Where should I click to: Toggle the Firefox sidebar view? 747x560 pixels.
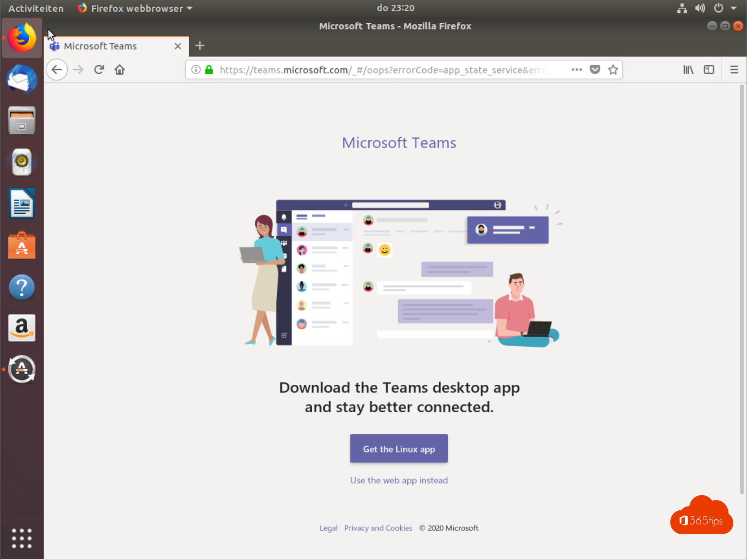(709, 70)
